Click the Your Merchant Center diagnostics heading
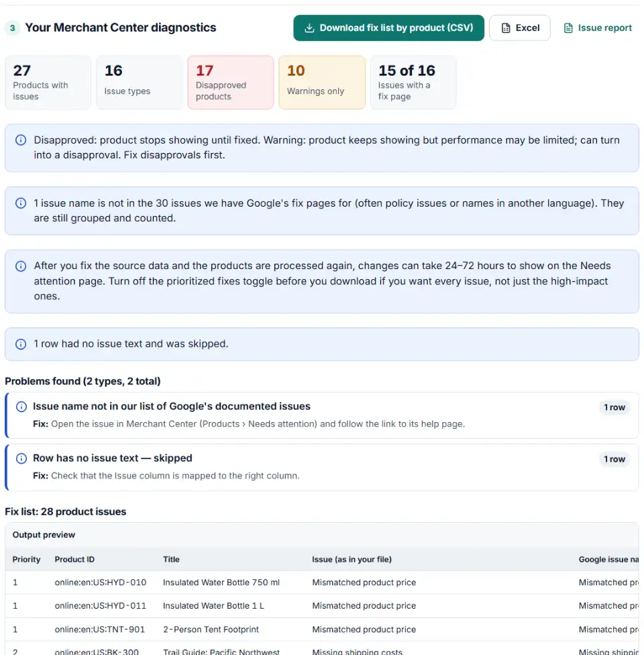 [121, 28]
